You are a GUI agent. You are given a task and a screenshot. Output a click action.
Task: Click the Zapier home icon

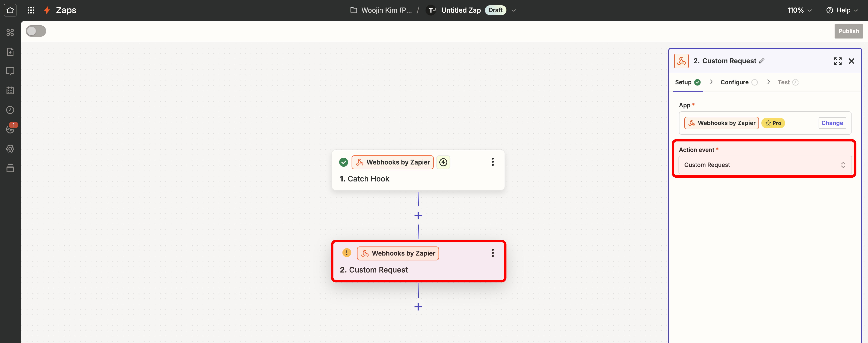[x=10, y=10]
